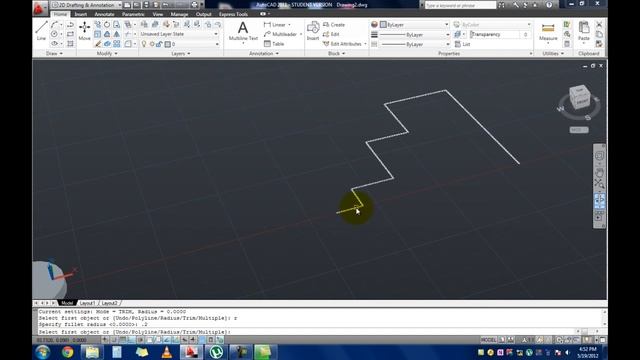Expand the Annotation panel
Viewport: 640px width, 360px height.
(264, 53)
